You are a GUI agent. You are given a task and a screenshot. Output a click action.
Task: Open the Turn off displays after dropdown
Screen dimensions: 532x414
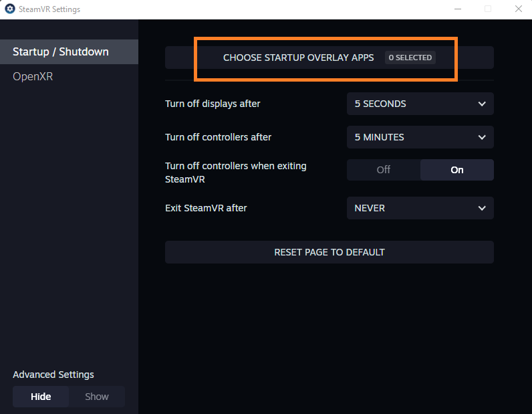click(420, 104)
